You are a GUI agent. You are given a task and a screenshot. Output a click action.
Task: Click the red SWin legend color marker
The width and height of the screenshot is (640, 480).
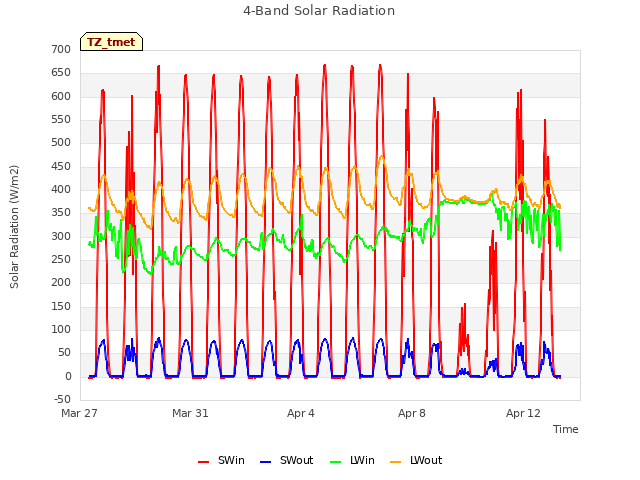(x=203, y=462)
